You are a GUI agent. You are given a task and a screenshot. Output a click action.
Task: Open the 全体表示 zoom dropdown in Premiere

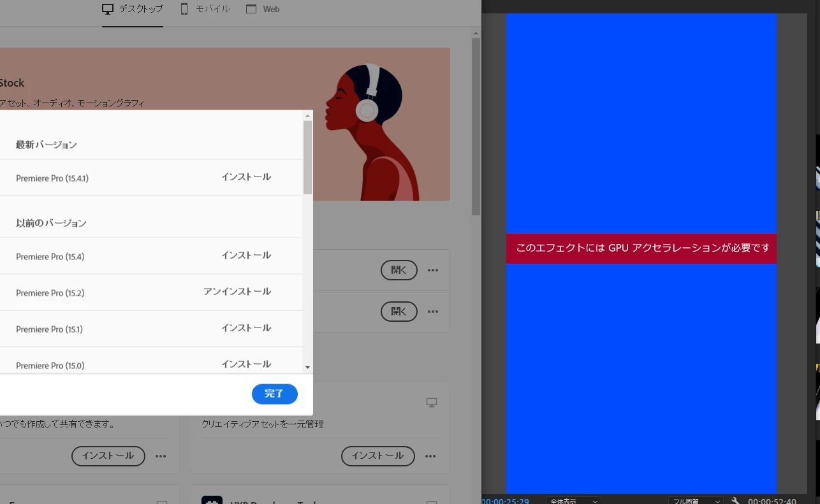pyautogui.click(x=573, y=501)
